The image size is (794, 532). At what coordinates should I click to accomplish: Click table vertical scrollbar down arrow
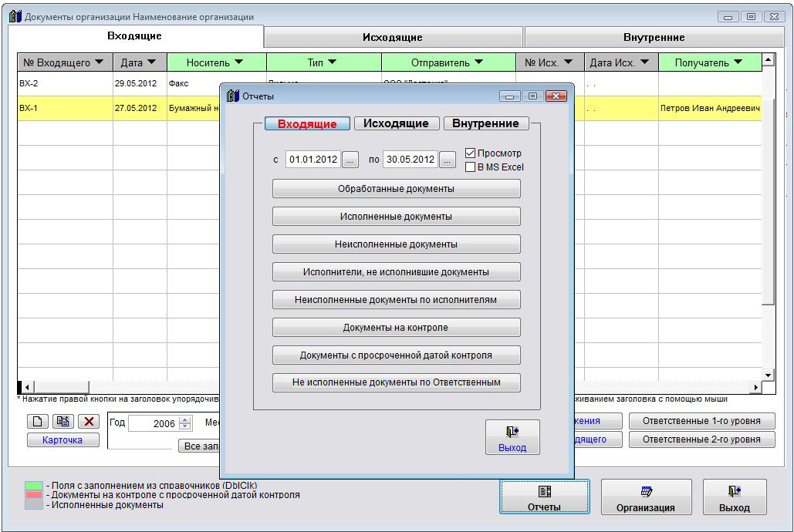(769, 375)
